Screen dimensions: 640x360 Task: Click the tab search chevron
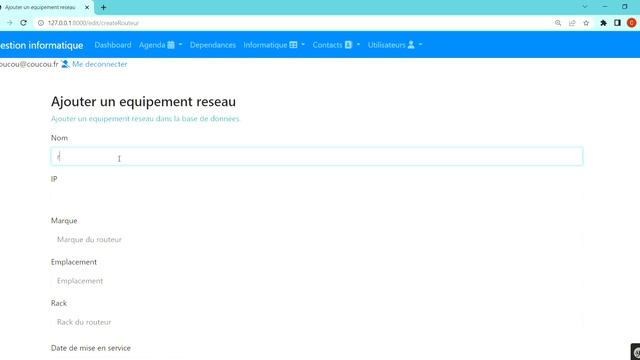point(585,7)
